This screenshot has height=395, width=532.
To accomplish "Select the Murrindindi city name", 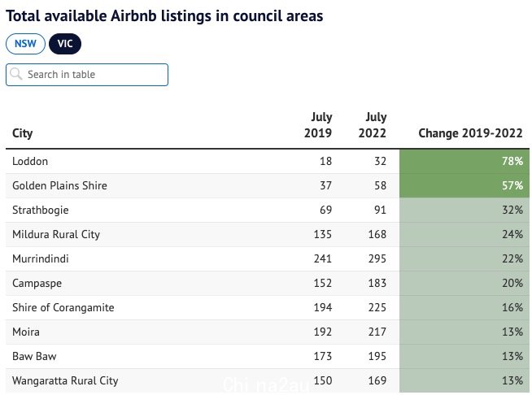I will coord(41,258).
